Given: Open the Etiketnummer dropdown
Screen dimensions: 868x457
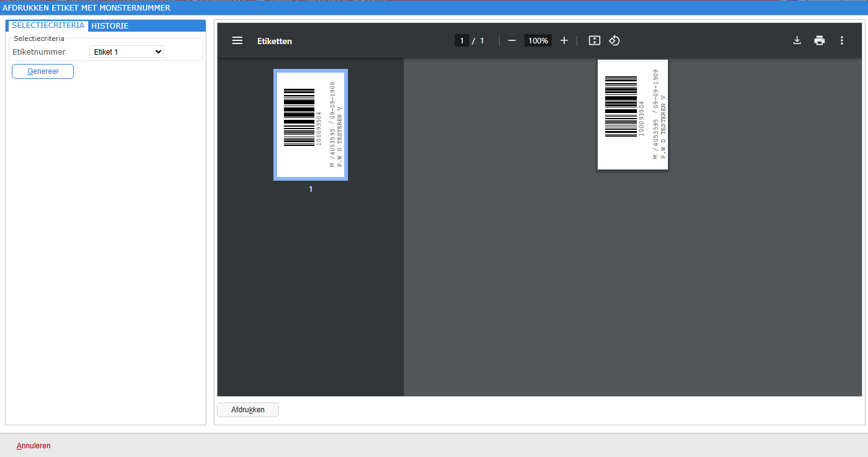Looking at the screenshot, I should [127, 52].
